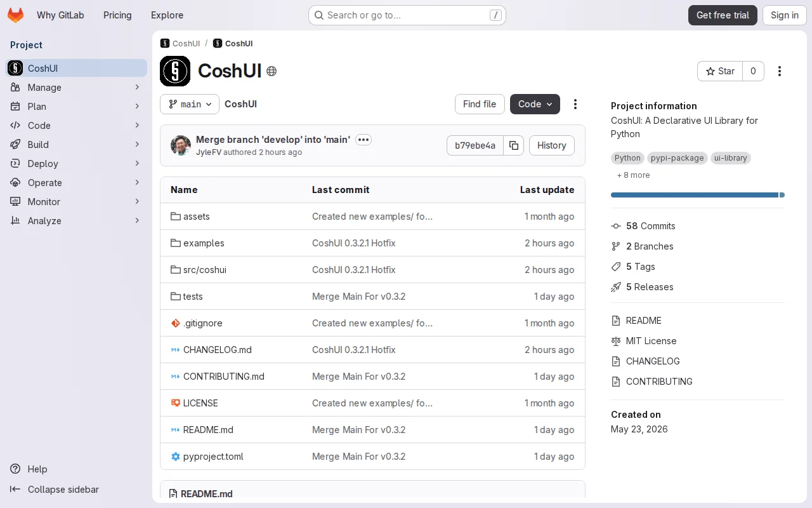Click the .gitignore git file icon
Viewport: 812px width, 508px height.
(176, 323)
